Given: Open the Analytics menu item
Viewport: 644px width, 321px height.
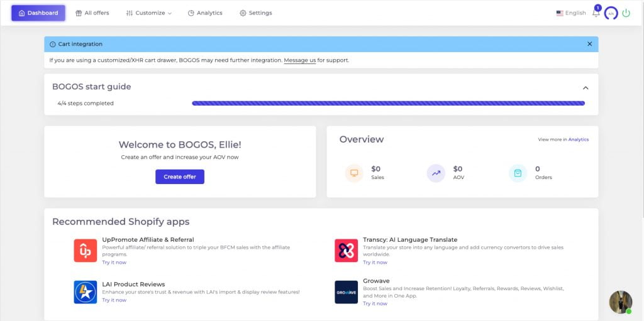Looking at the screenshot, I should tap(205, 13).
